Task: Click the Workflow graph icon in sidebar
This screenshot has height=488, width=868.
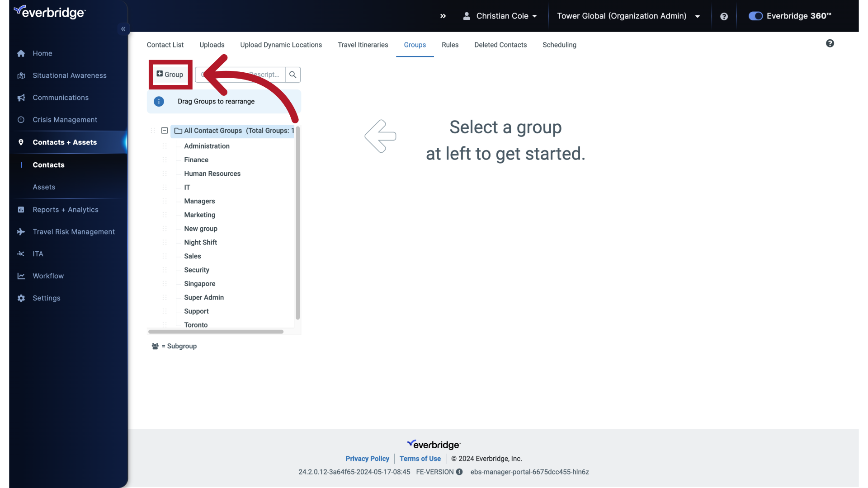Action: (x=21, y=276)
